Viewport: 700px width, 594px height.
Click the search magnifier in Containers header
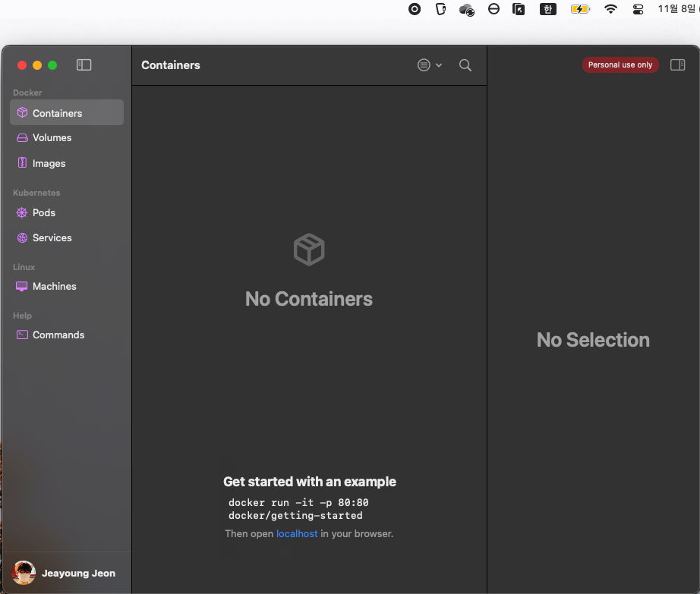point(465,65)
